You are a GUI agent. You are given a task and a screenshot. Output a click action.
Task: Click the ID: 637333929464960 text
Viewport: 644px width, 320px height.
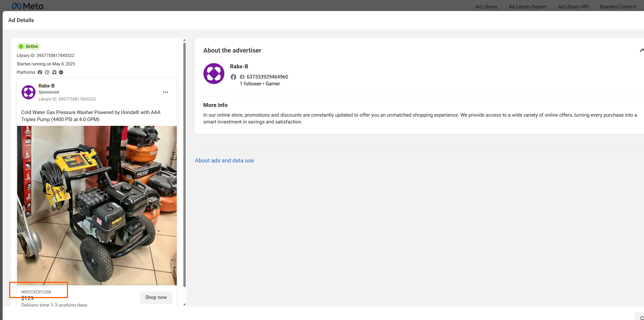pos(264,77)
